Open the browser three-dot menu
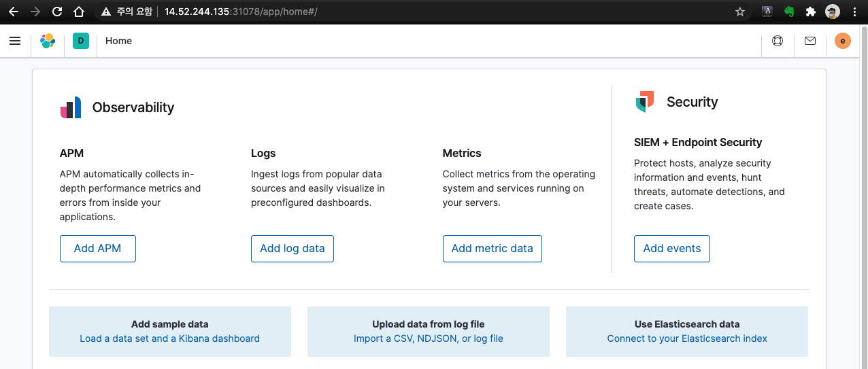868x369 pixels. tap(854, 12)
